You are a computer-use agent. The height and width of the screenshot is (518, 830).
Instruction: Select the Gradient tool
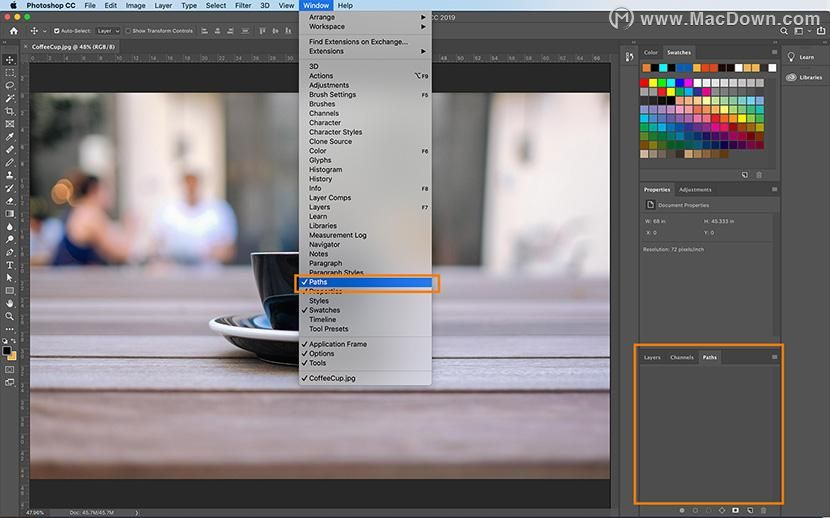[x=10, y=214]
